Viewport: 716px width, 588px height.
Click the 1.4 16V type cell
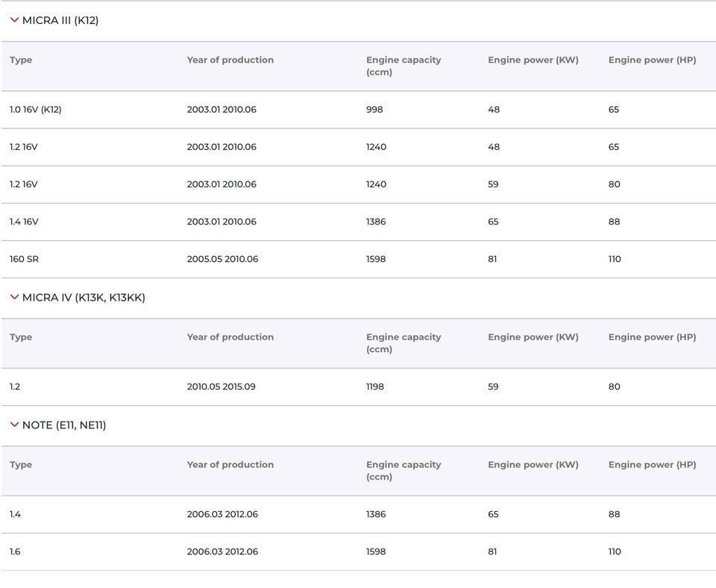[x=24, y=222]
